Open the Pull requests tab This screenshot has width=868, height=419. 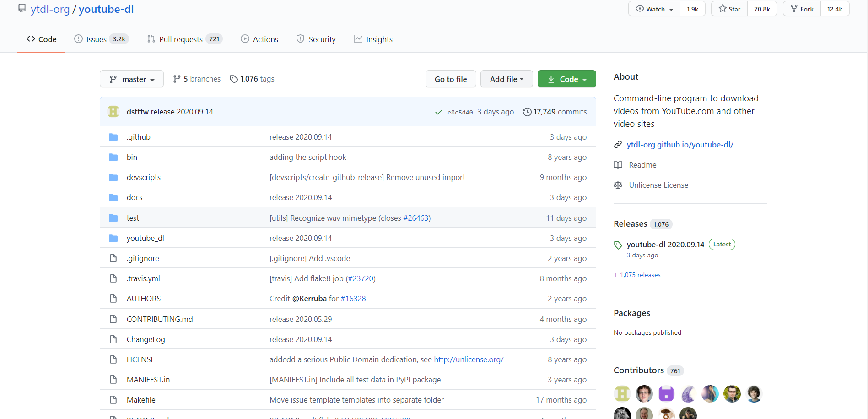coord(184,39)
